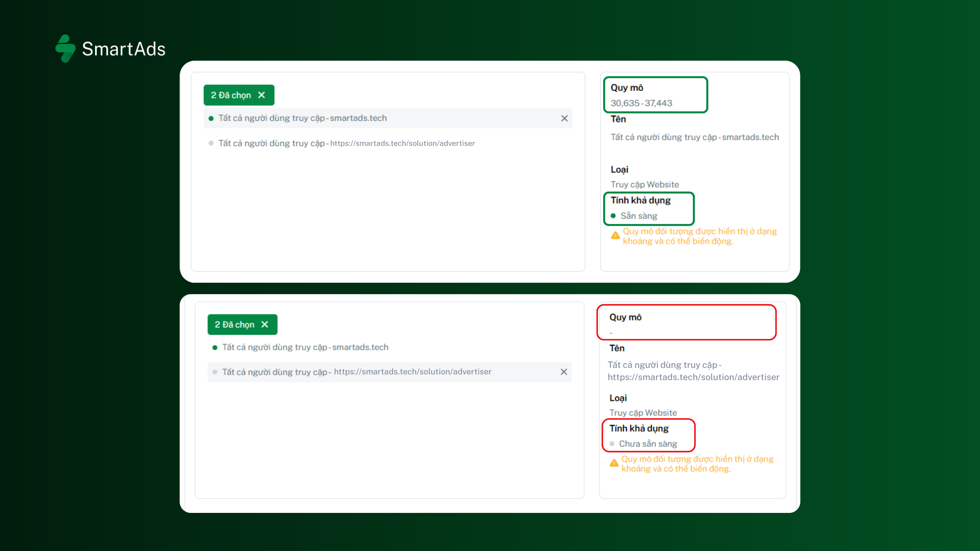
Task: Click the bottom '2 Đã chọn' green button
Action: tap(242, 324)
